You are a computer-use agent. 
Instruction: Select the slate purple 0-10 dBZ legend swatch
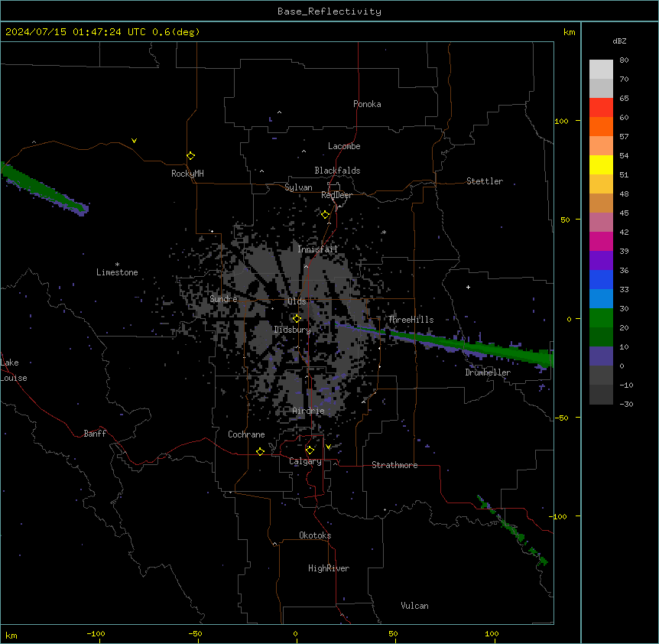(x=601, y=356)
